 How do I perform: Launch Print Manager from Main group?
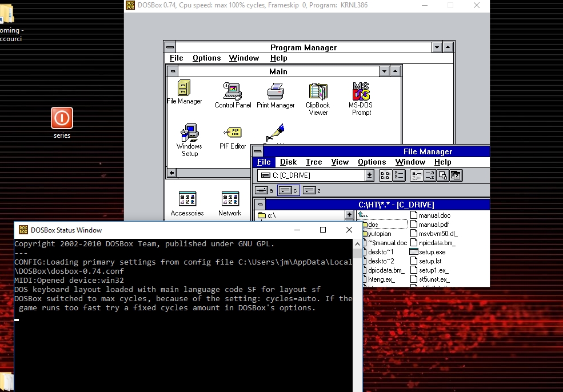(275, 91)
